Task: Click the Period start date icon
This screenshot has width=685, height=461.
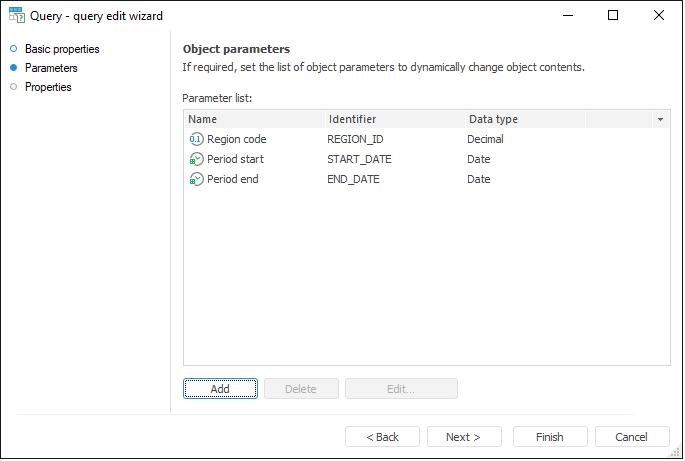Action: point(196,160)
